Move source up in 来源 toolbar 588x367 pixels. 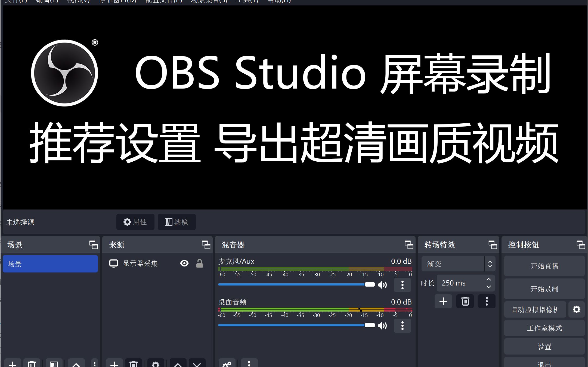pos(178,363)
